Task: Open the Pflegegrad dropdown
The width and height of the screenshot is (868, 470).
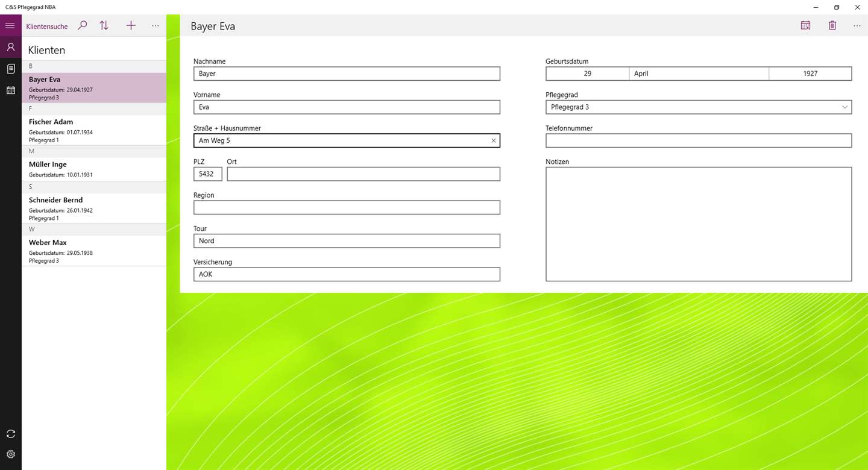Action: (699, 107)
